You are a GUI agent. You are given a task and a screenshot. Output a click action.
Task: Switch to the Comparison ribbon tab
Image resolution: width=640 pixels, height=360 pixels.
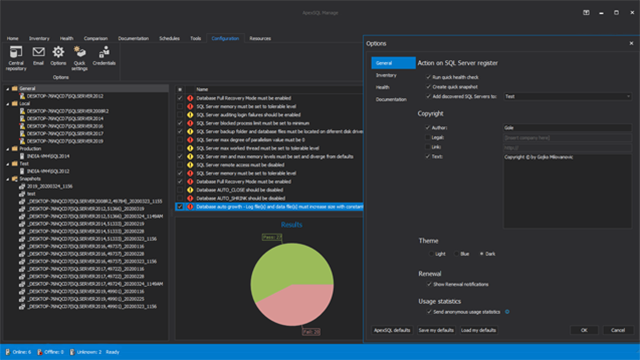pyautogui.click(x=96, y=38)
